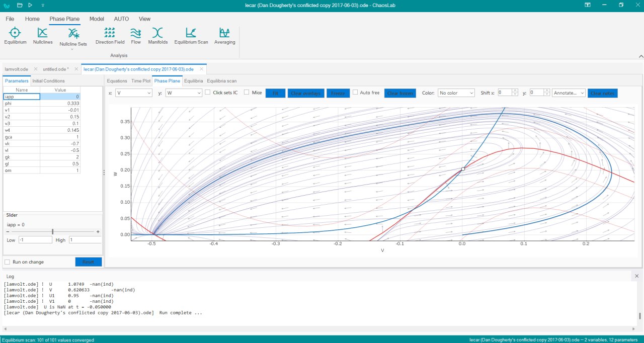Image resolution: width=644 pixels, height=343 pixels.
Task: Draw the Direction Field
Action: coord(110,36)
